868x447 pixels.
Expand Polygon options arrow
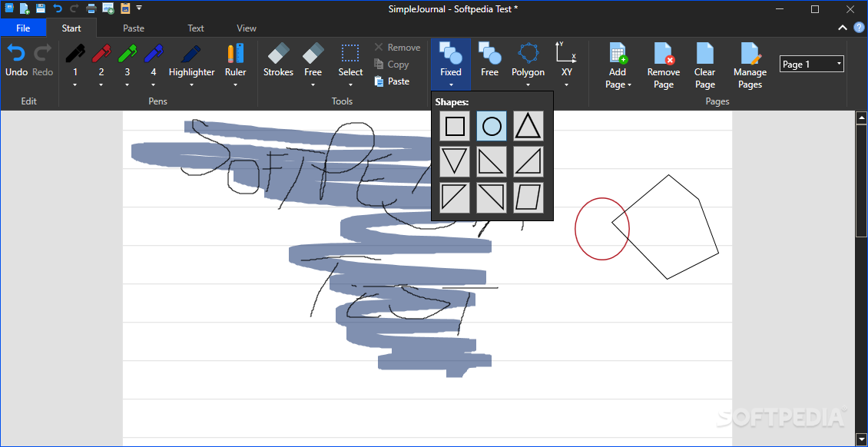pos(528,84)
